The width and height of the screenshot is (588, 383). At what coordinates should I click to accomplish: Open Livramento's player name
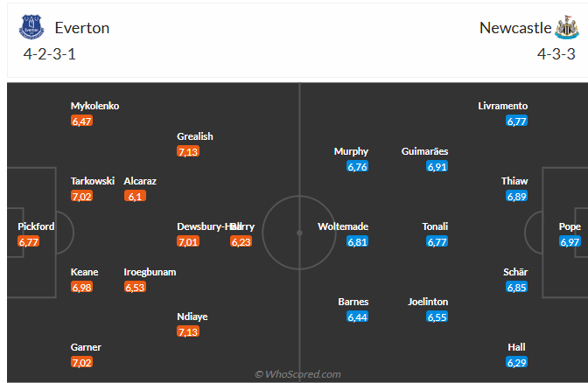pos(503,106)
